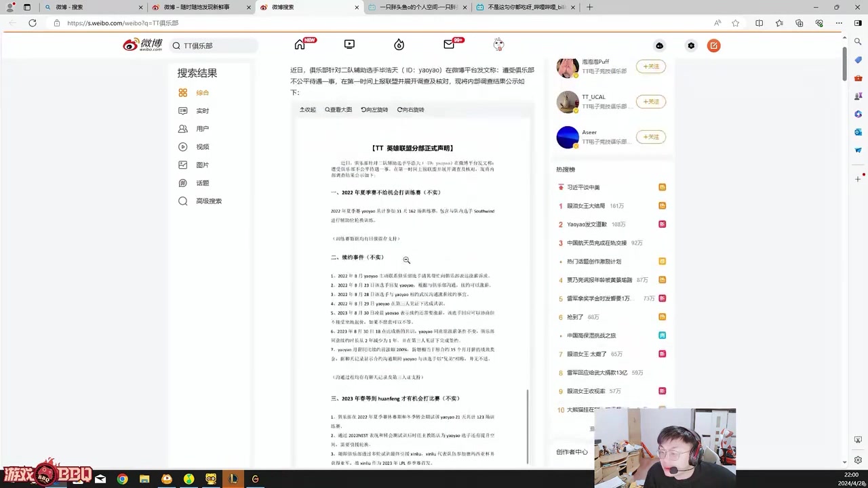868x488 pixels.
Task: Follow 泡泡泡Puff with the 关注 button
Action: pyautogui.click(x=650, y=66)
